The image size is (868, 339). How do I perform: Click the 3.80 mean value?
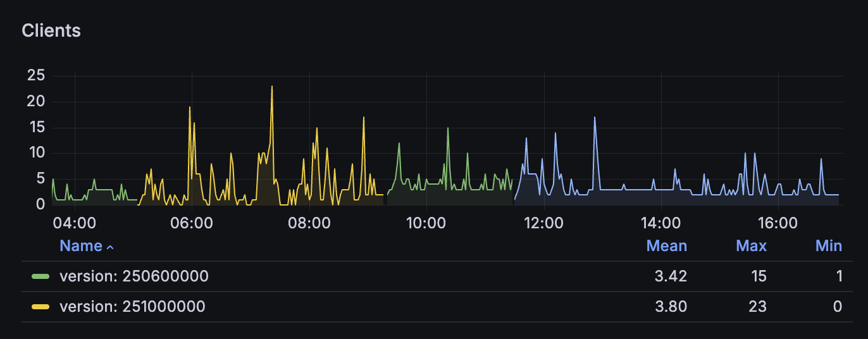[672, 307]
